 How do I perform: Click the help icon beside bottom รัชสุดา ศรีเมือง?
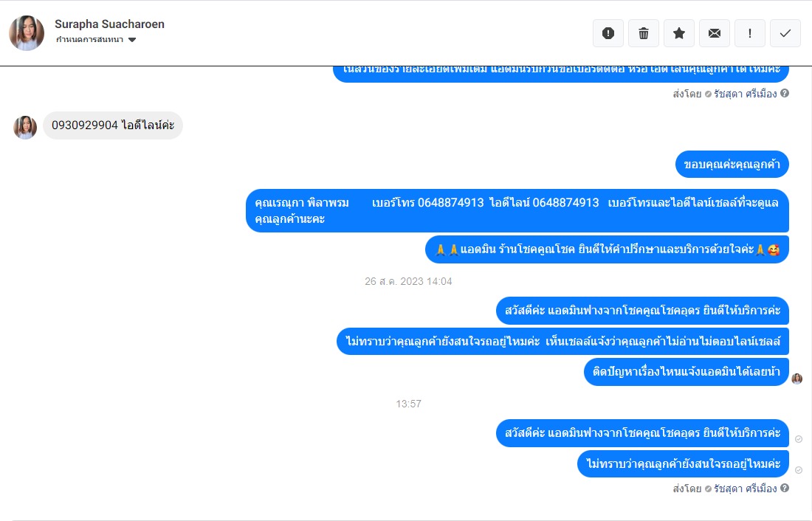[785, 488]
